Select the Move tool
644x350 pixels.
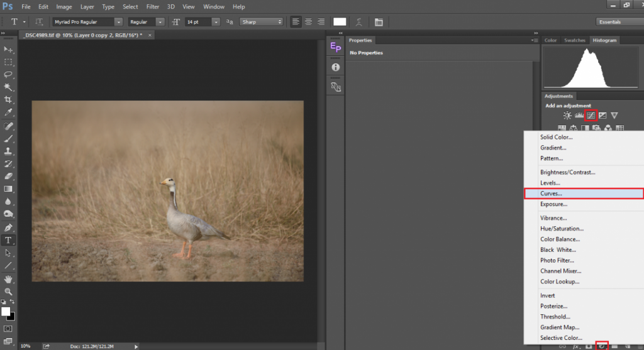pos(8,49)
